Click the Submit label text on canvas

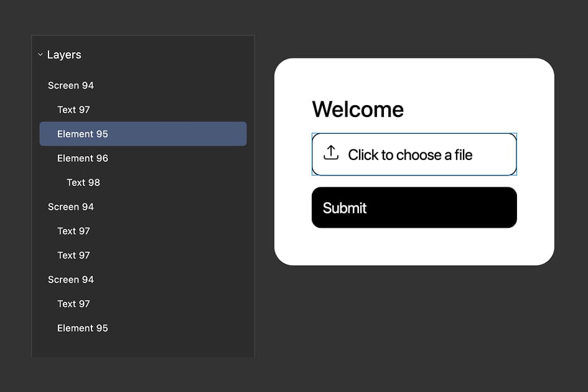click(344, 208)
